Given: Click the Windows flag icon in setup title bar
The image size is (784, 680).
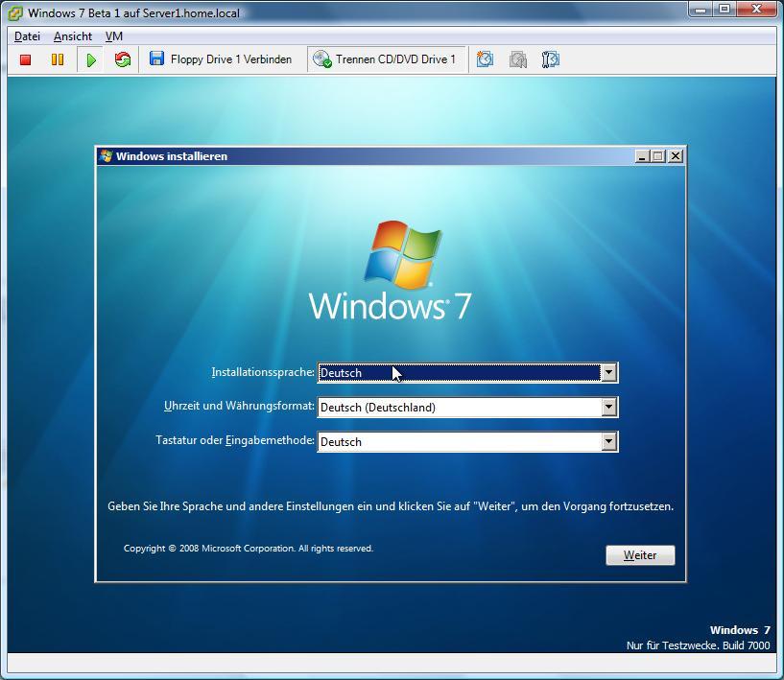Looking at the screenshot, I should click(x=106, y=156).
